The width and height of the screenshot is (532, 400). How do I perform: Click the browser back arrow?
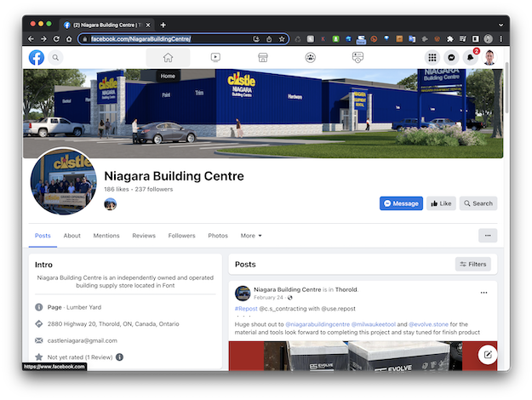tap(31, 39)
